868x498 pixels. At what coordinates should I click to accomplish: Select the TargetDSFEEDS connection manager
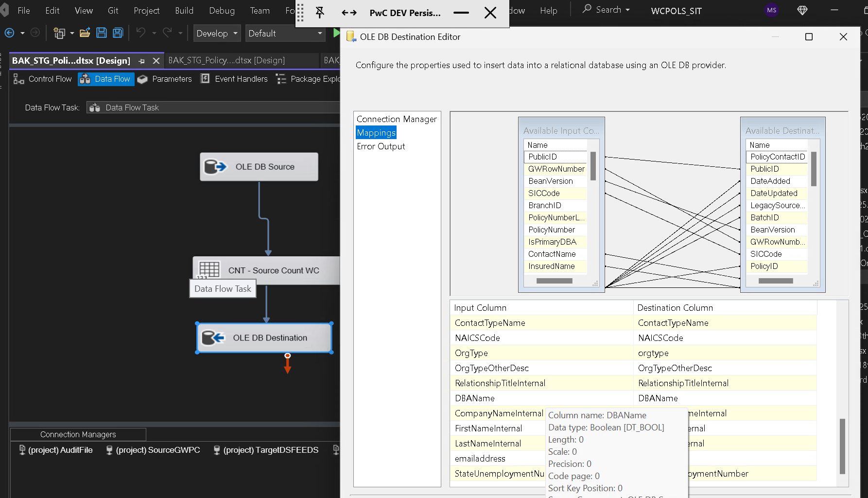[266, 450]
